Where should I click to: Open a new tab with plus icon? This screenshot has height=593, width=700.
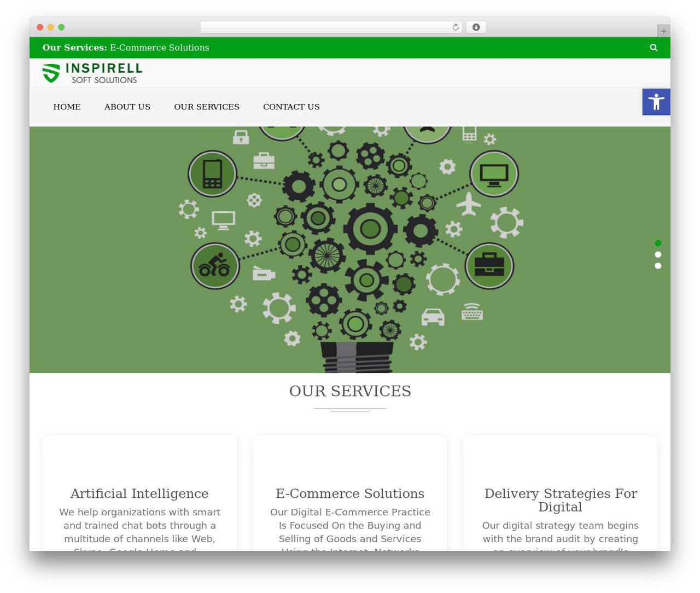coord(663,31)
